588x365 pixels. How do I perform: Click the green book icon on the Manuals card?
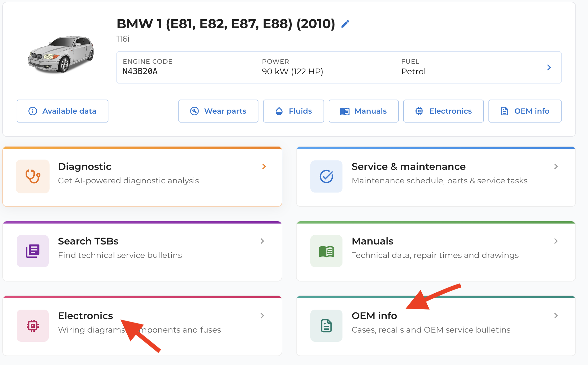(x=326, y=251)
